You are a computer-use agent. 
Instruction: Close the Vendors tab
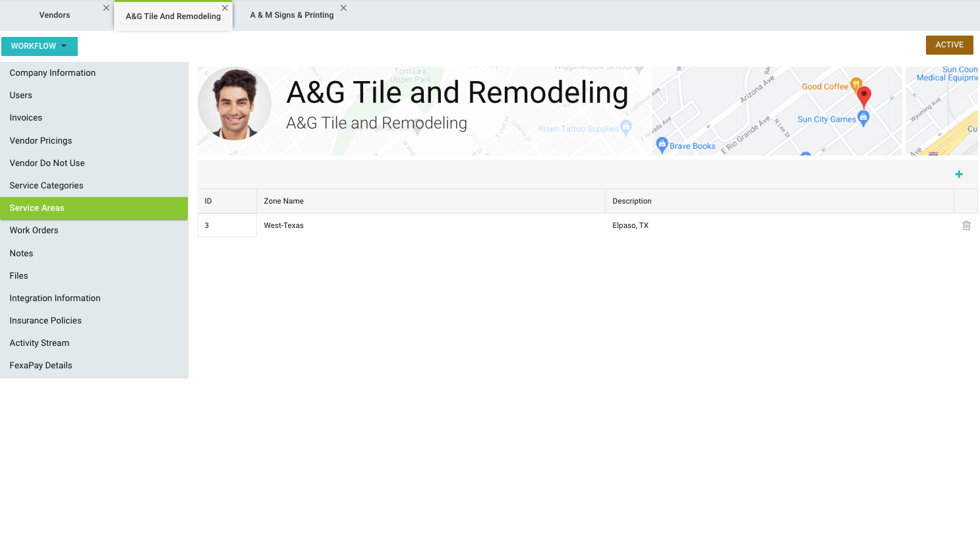pyautogui.click(x=106, y=8)
